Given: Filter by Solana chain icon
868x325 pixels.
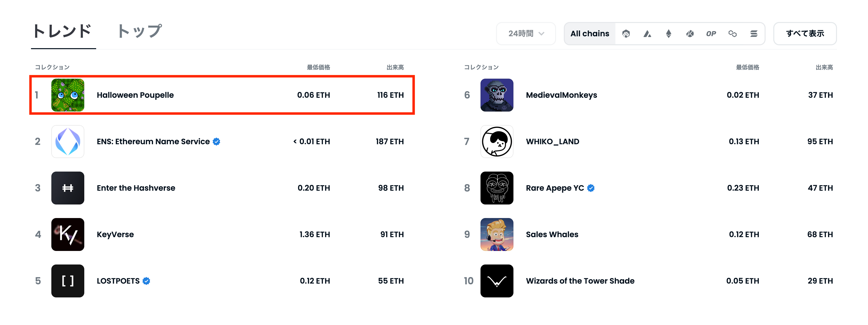Looking at the screenshot, I should 754,34.
